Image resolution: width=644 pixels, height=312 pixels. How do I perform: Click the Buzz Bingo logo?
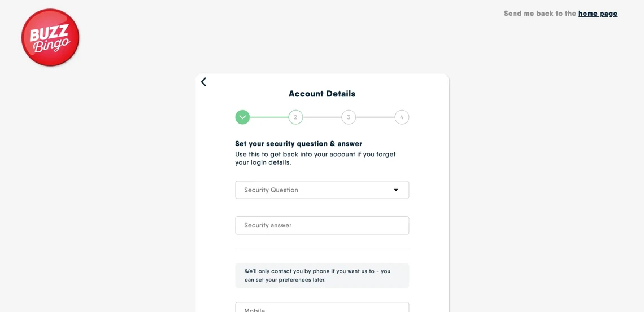50,38
